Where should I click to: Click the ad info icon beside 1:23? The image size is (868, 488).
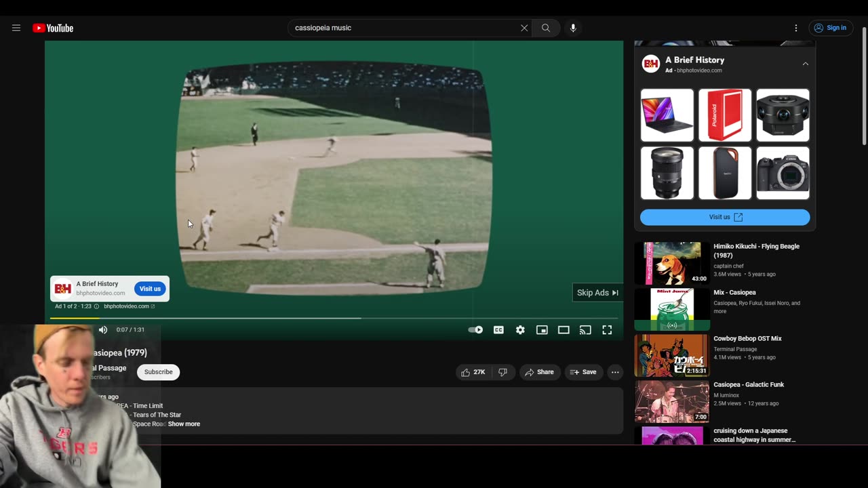point(96,306)
